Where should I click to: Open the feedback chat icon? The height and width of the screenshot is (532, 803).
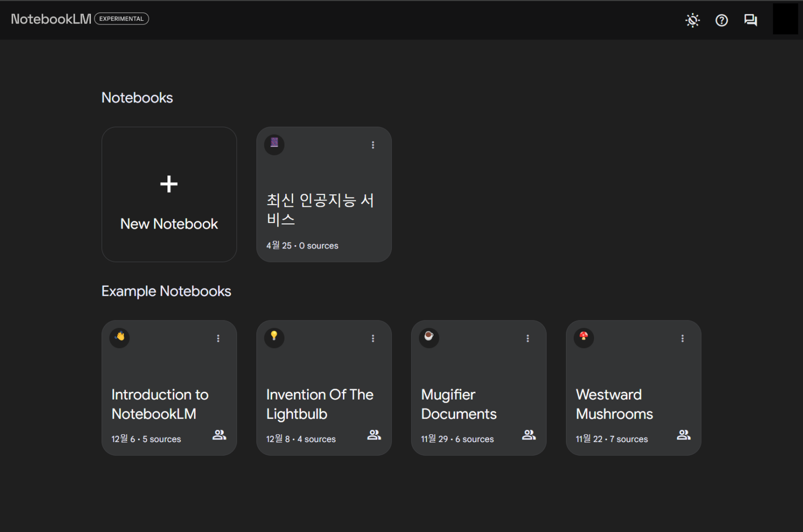tap(751, 20)
